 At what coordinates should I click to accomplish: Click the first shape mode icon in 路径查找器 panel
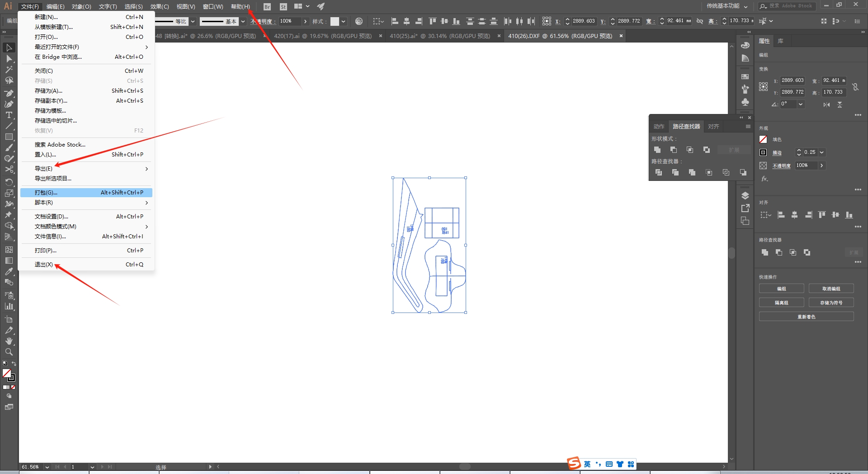point(657,150)
